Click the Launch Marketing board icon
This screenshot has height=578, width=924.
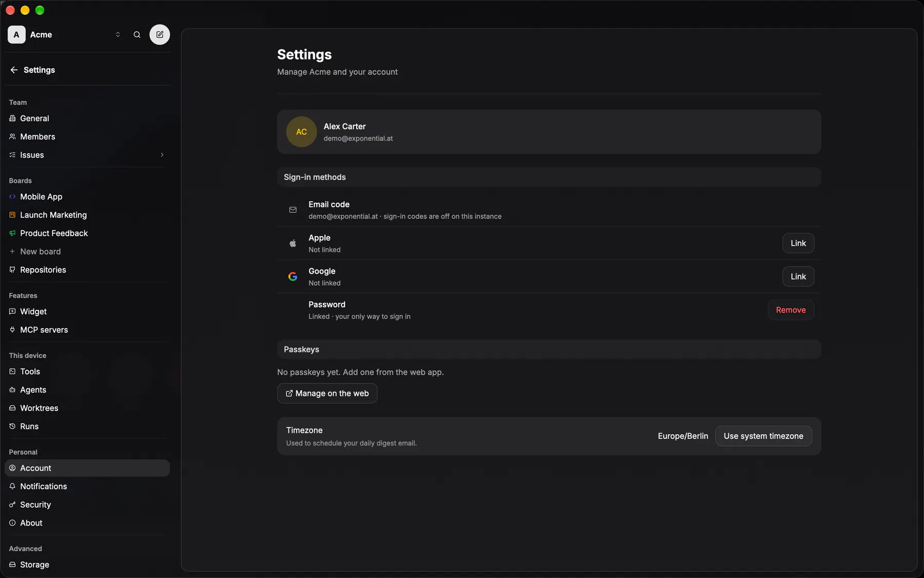12,215
